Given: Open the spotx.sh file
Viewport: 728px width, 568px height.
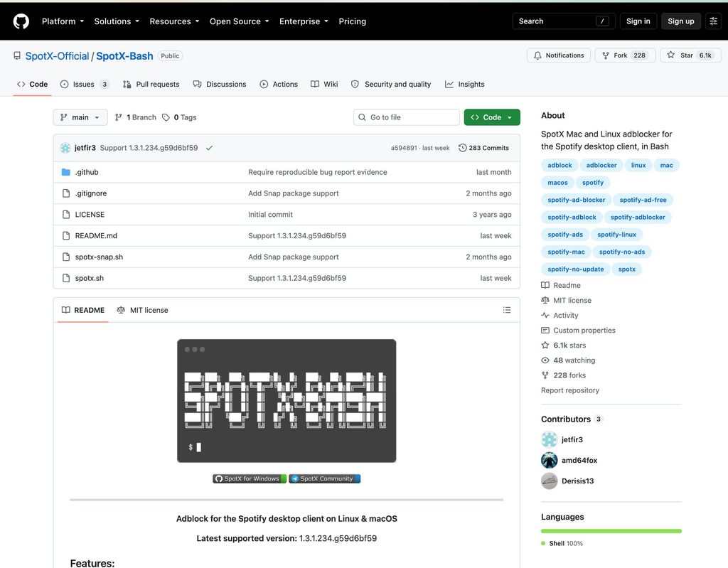Looking at the screenshot, I should [x=89, y=278].
